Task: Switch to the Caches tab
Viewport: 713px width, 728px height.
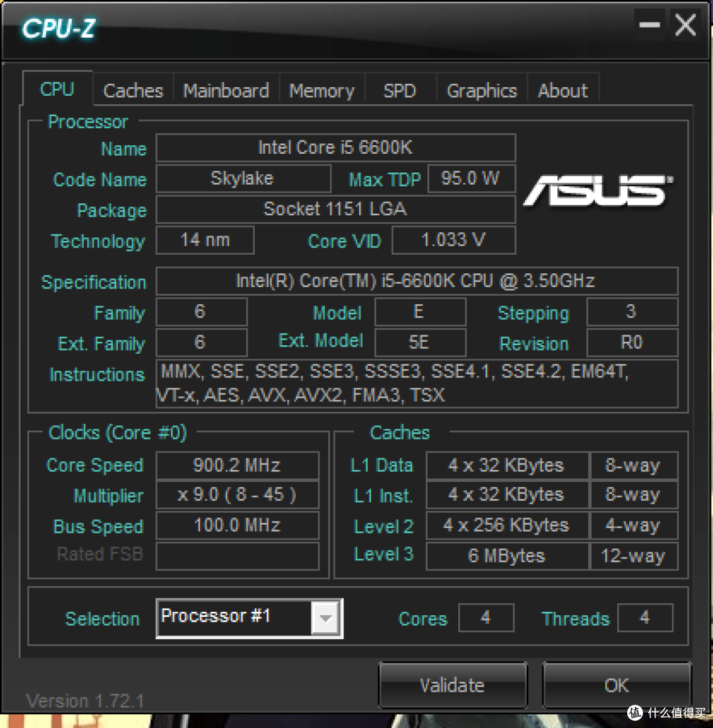Action: 133,90
